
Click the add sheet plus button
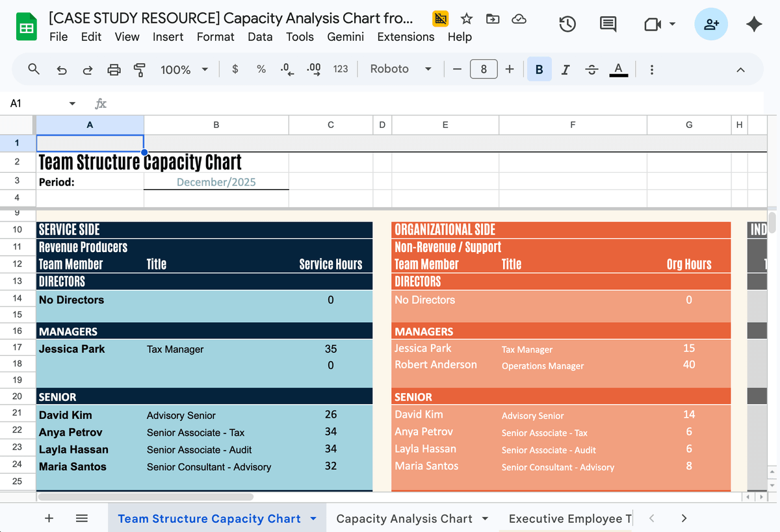pyautogui.click(x=49, y=518)
